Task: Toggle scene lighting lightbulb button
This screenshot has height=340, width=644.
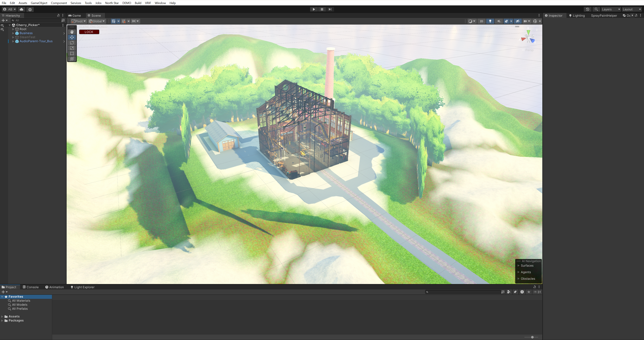Action: pyautogui.click(x=490, y=21)
